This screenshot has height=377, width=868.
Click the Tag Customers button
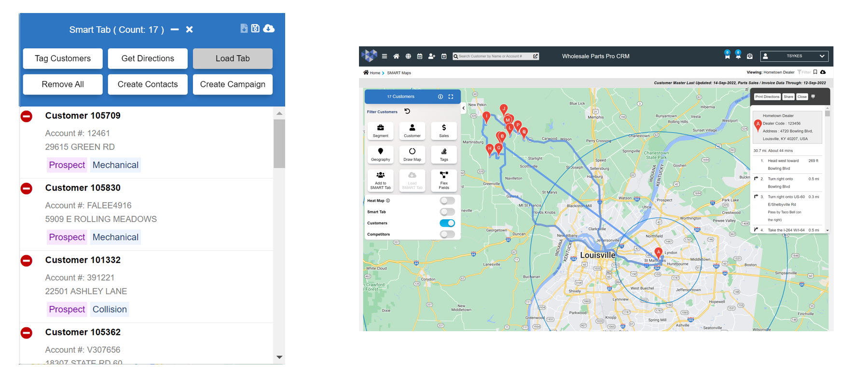[x=63, y=58]
